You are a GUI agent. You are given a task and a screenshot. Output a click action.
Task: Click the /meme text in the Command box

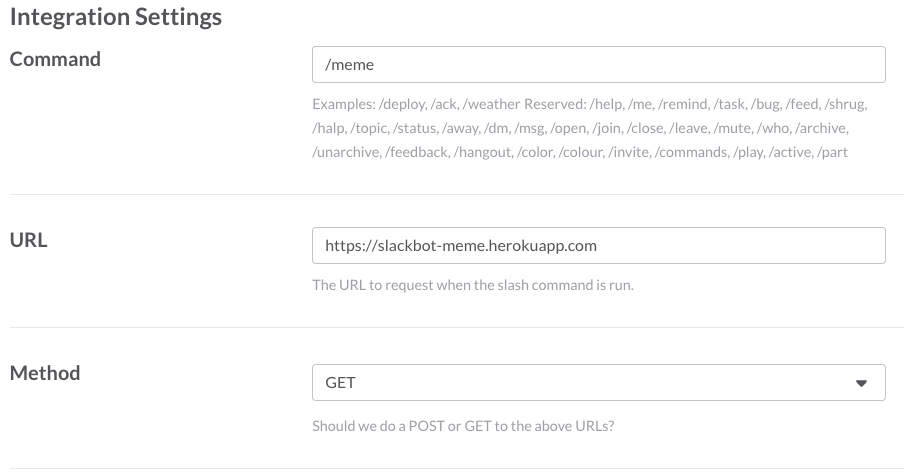tap(349, 65)
